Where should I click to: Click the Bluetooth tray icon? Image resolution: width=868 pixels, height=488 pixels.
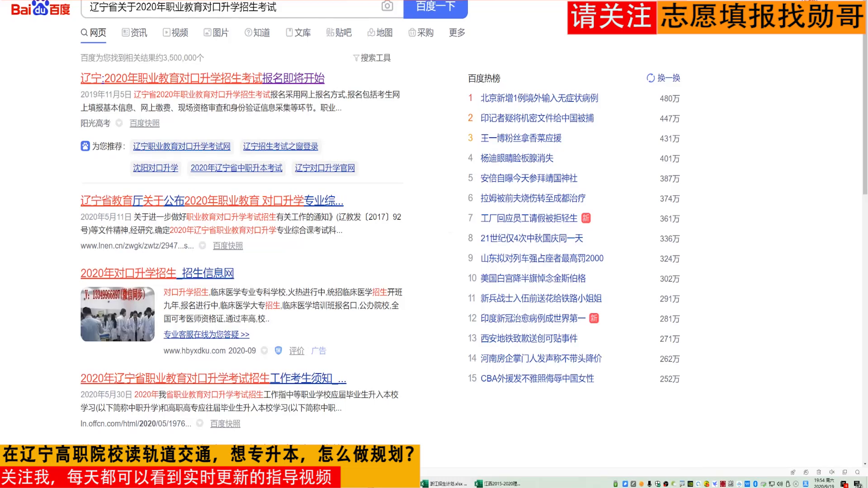point(755,484)
